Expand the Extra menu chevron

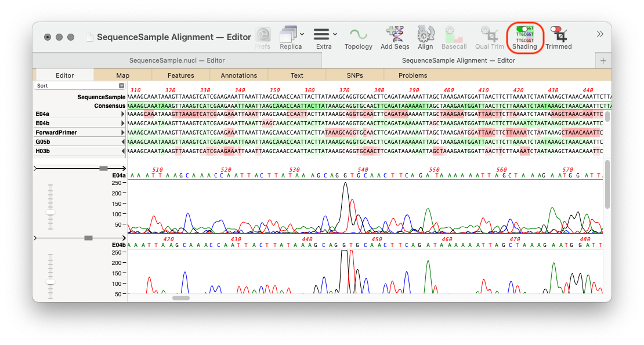pyautogui.click(x=335, y=34)
